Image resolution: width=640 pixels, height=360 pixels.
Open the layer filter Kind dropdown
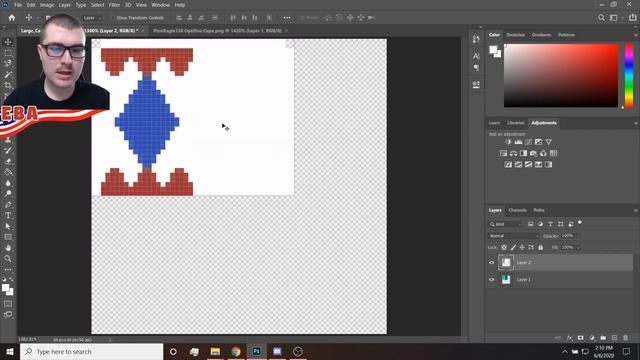coord(505,224)
